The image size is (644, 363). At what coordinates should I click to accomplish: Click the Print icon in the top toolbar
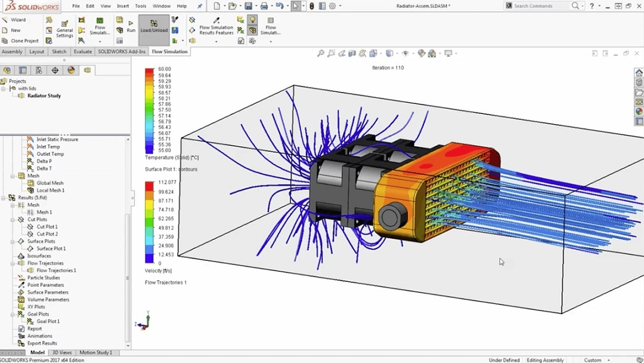click(264, 6)
